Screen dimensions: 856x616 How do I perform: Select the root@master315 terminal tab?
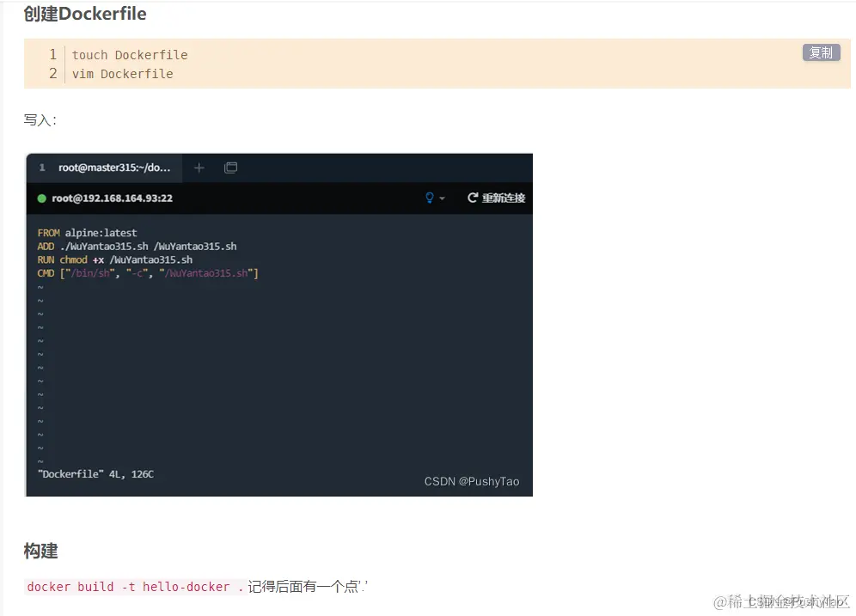coord(104,168)
